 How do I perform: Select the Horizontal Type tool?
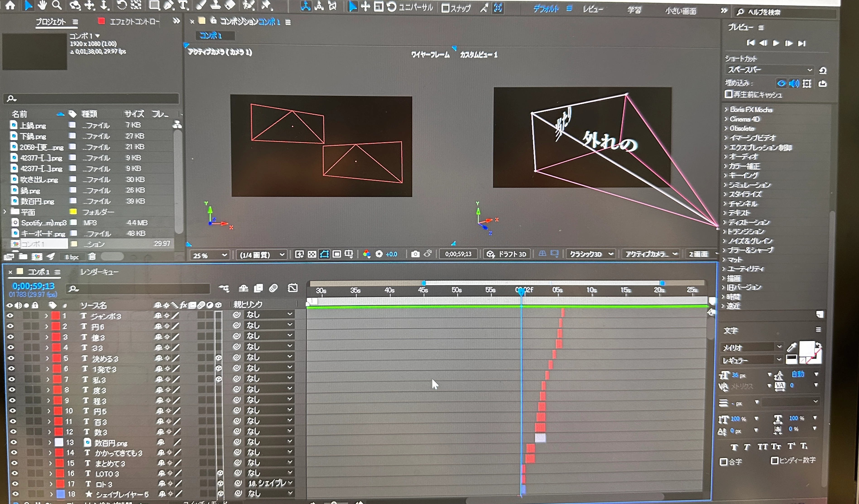pos(183,5)
